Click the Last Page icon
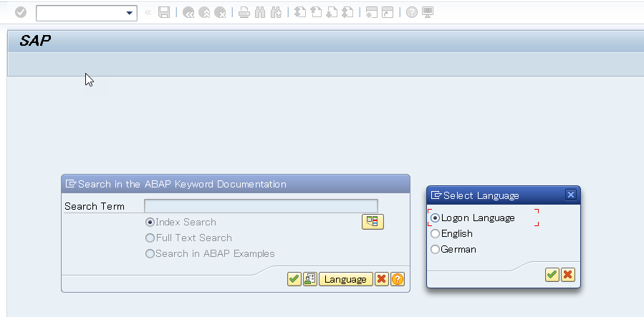Screen dimensions: 644x317 347,13
